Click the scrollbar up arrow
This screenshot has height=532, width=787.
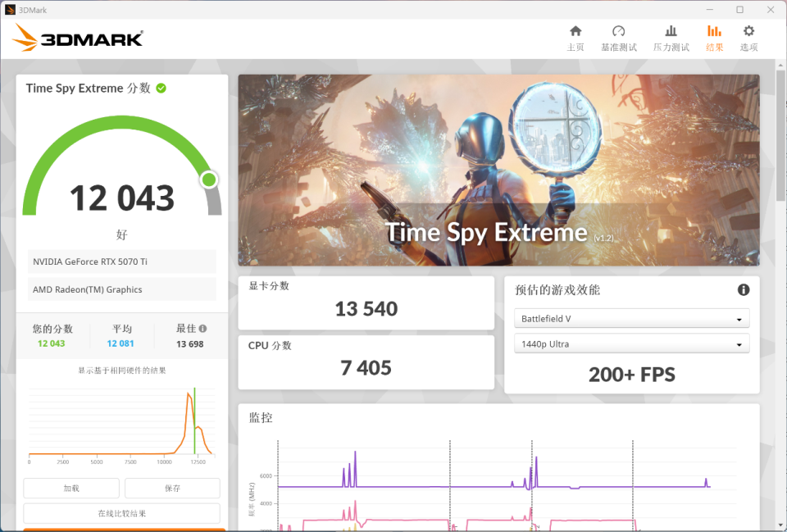pyautogui.click(x=780, y=66)
